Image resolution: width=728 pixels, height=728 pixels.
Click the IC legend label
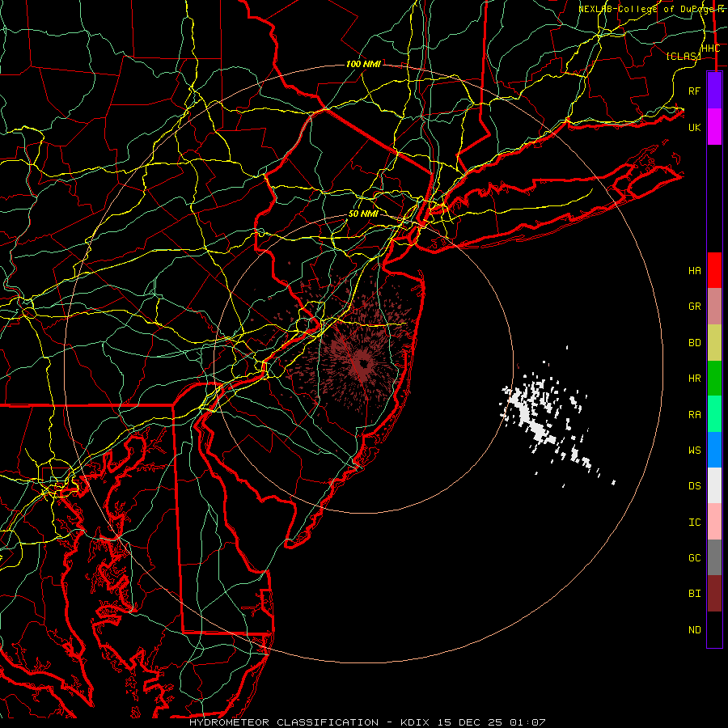tap(694, 523)
